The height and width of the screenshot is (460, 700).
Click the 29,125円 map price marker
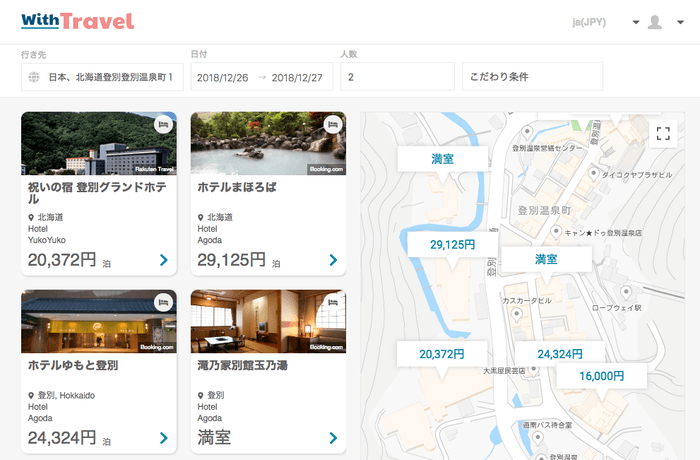click(x=452, y=244)
